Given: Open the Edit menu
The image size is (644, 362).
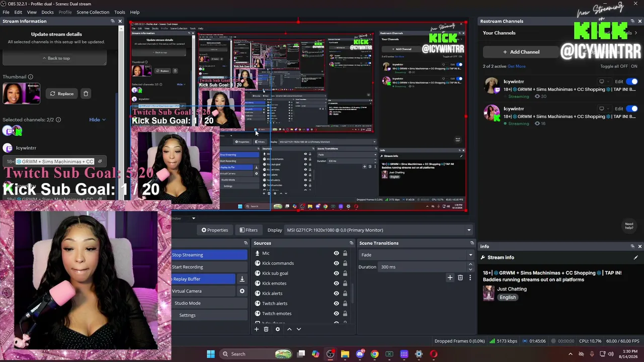Looking at the screenshot, I should [18, 12].
